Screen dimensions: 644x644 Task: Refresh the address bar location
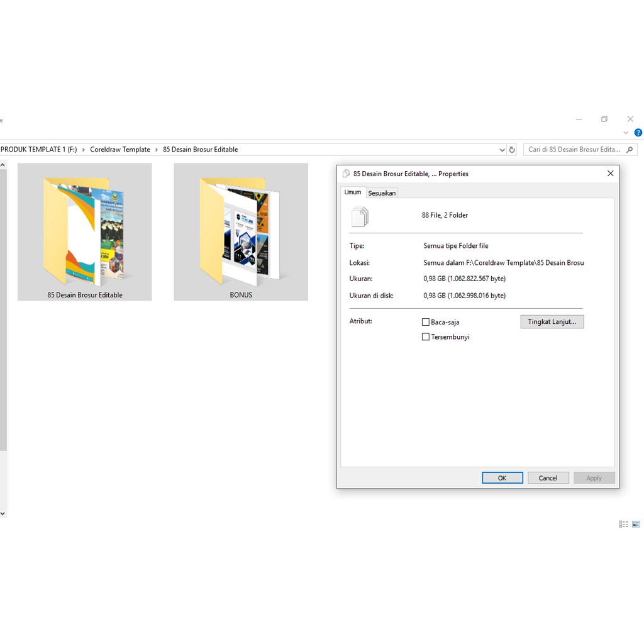[512, 150]
